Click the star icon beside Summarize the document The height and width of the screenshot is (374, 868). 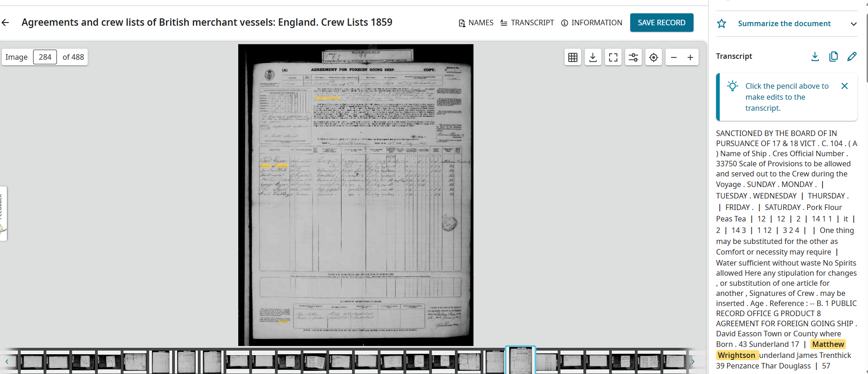click(x=722, y=23)
